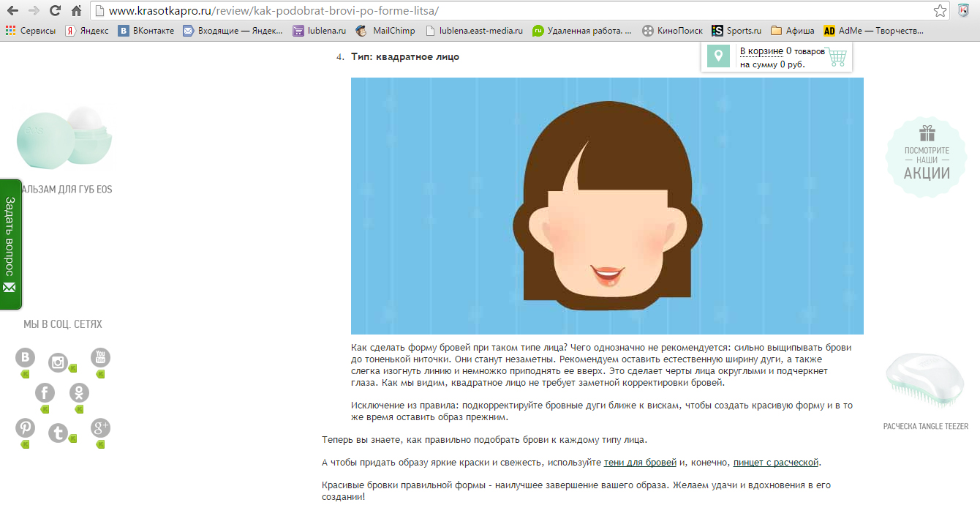This screenshot has width=980, height=508.
Task: Open the YouTube social icon
Action: (100, 357)
